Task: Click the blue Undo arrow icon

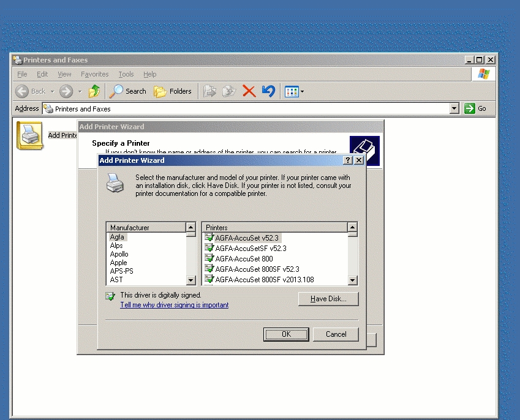Action: 268,91
